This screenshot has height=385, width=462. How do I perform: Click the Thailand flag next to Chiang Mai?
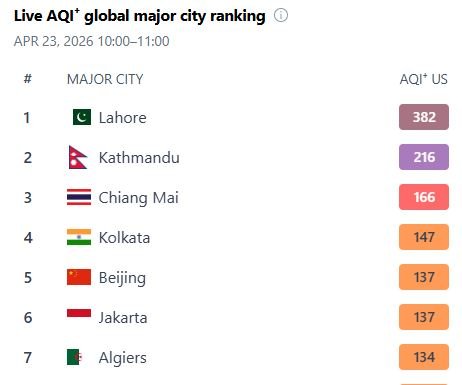pos(79,197)
